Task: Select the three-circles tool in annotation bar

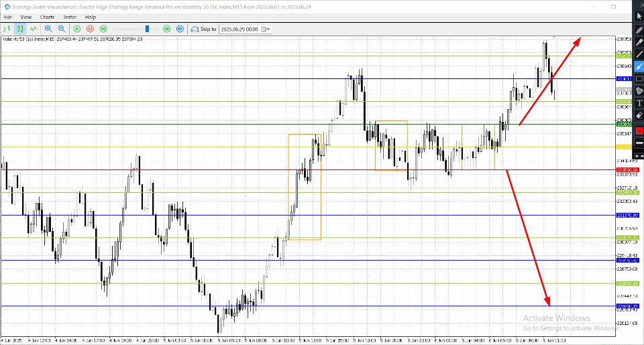Action: click(x=639, y=90)
